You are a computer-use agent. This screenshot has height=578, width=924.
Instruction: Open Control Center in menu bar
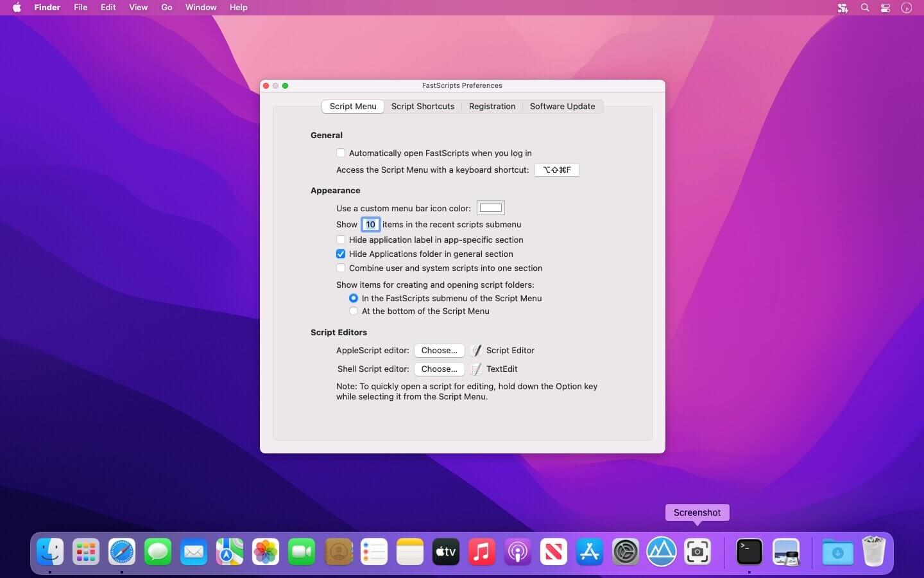(x=886, y=8)
